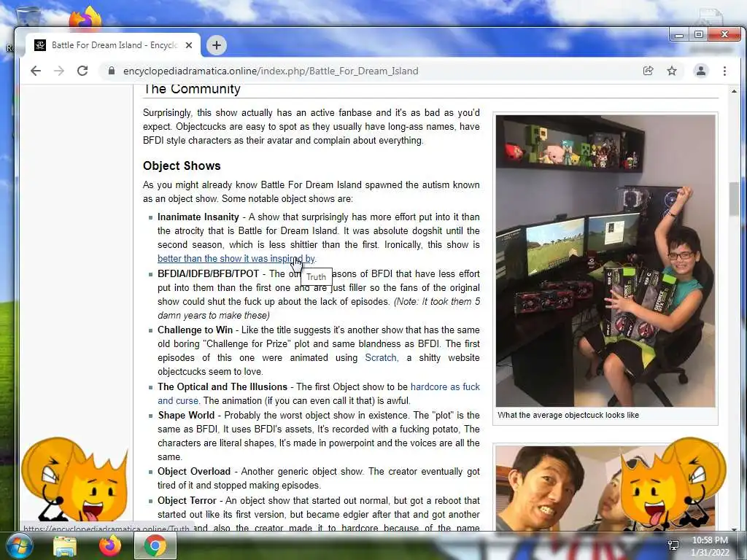747x560 pixels.
Task: Open a new tab with the plus button
Action: (x=217, y=45)
